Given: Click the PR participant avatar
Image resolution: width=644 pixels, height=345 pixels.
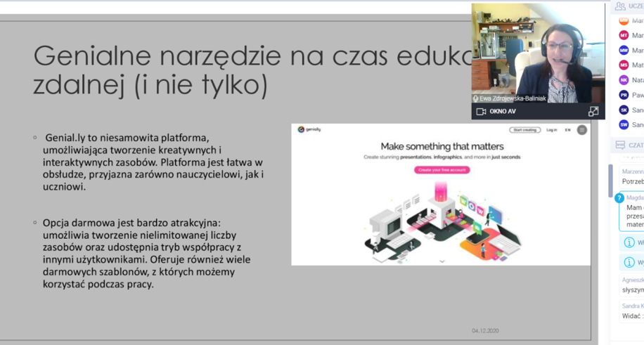Looking at the screenshot, I should coord(624,95).
